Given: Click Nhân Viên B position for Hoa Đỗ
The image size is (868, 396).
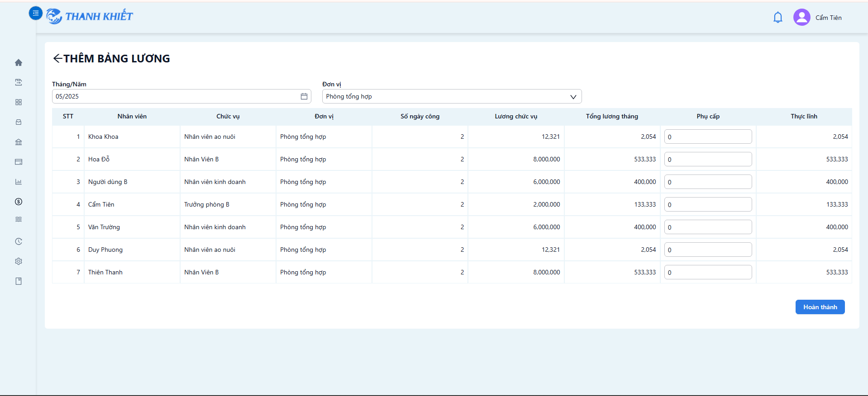Looking at the screenshot, I should click(x=201, y=159).
